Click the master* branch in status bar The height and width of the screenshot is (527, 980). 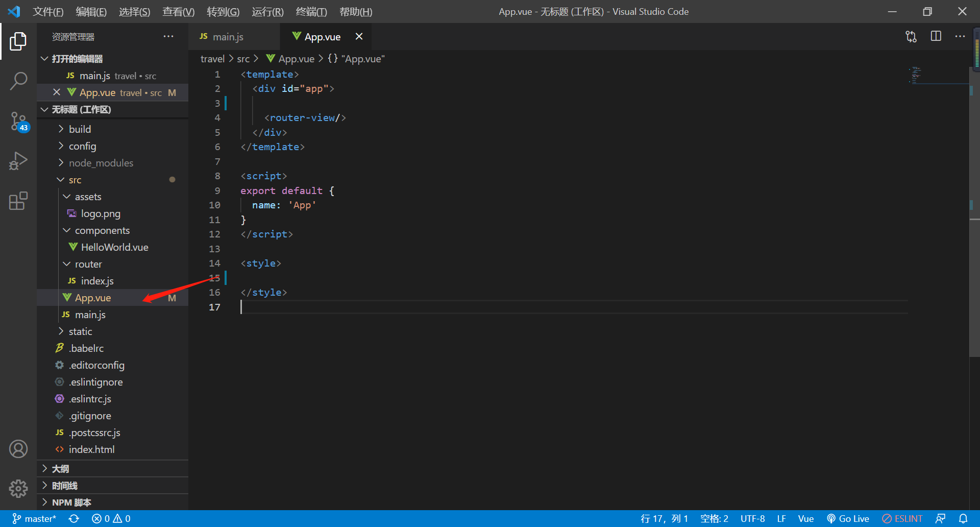pos(34,519)
